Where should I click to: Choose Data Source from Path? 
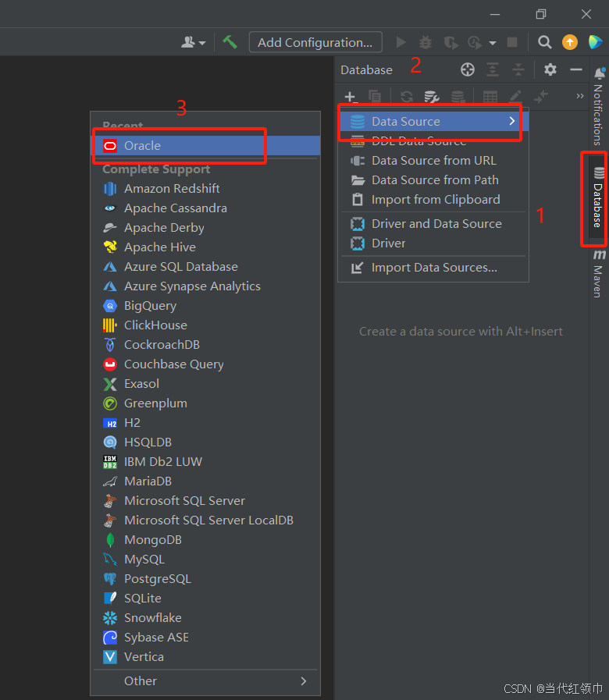433,180
